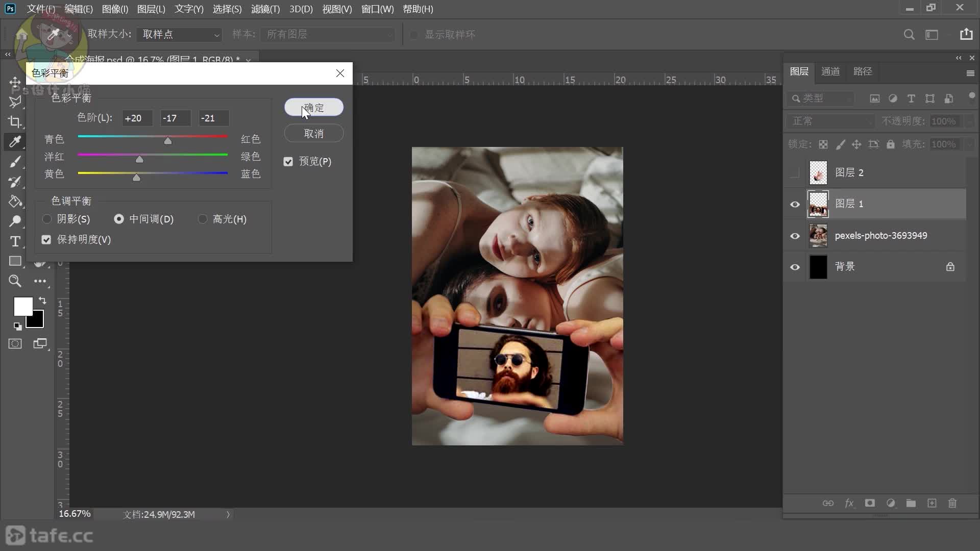980x551 pixels.
Task: Select the Shadows tone radio button
Action: tap(47, 219)
